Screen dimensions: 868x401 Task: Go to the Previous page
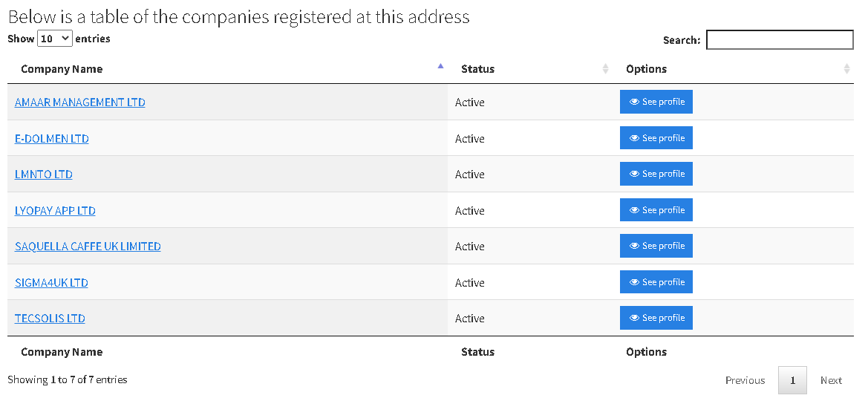coord(745,380)
